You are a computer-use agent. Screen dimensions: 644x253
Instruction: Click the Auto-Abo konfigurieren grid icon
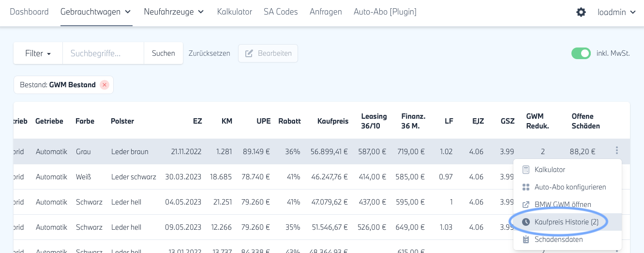(526, 187)
